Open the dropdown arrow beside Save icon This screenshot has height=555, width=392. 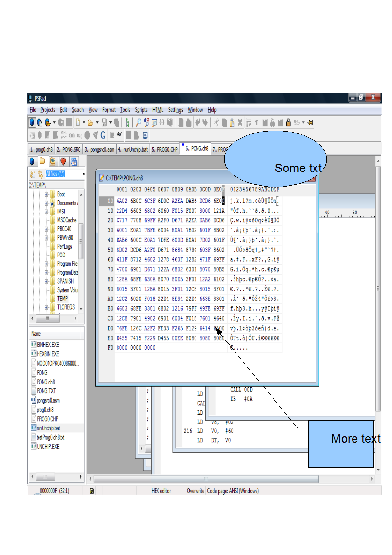tap(110, 123)
